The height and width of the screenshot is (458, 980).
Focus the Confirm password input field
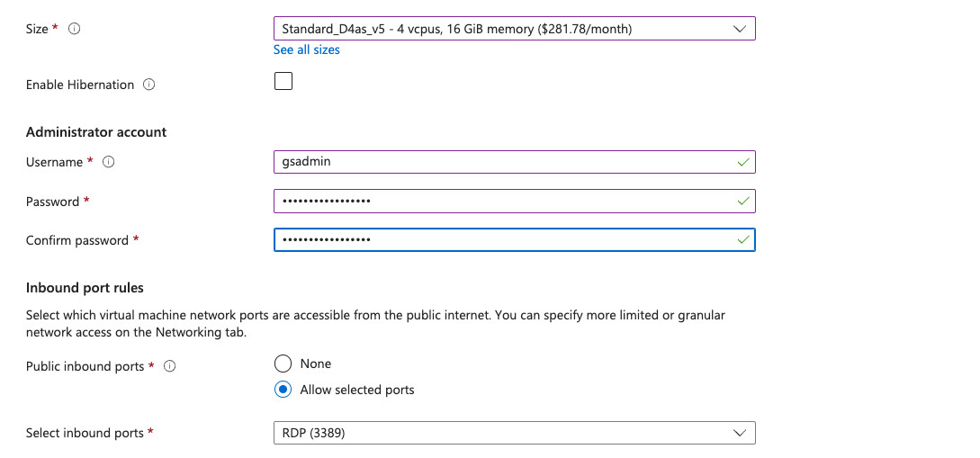(504, 240)
